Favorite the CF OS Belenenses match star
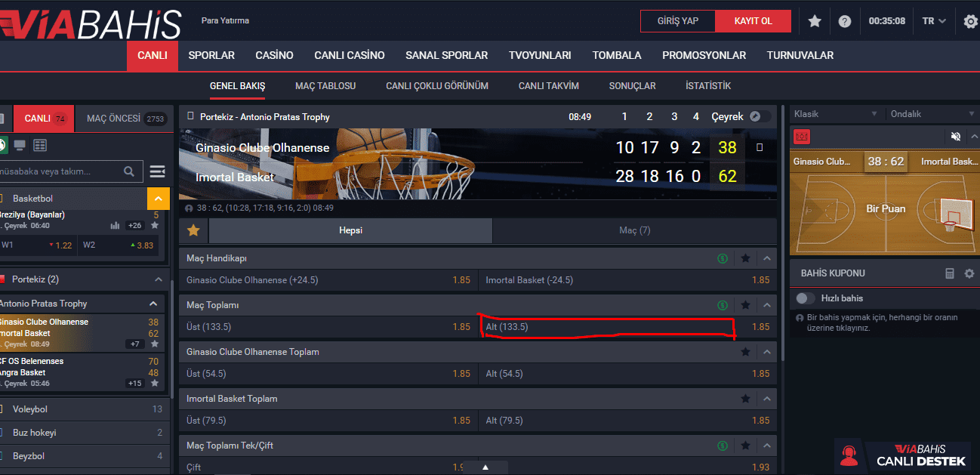Image resolution: width=980 pixels, height=475 pixels. (155, 383)
